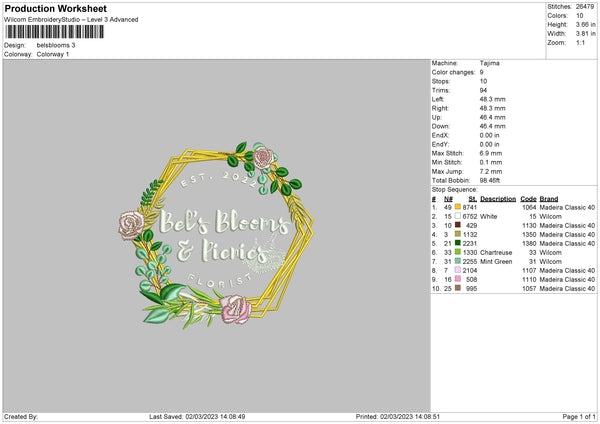The height and width of the screenshot is (424, 600).
Task: Click the 'Colorway 1' value
Action: [53, 54]
